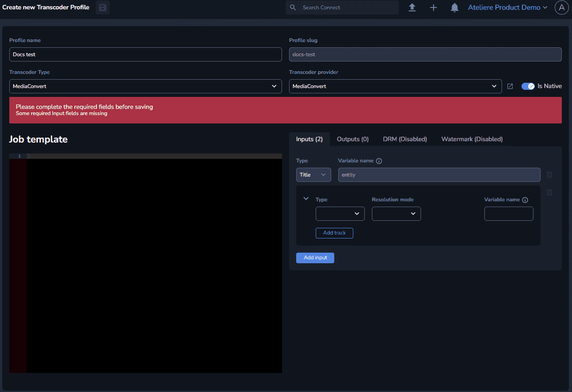Open the Watermark (Disabled) tab
Viewport: 572px width, 392px height.
click(x=472, y=139)
